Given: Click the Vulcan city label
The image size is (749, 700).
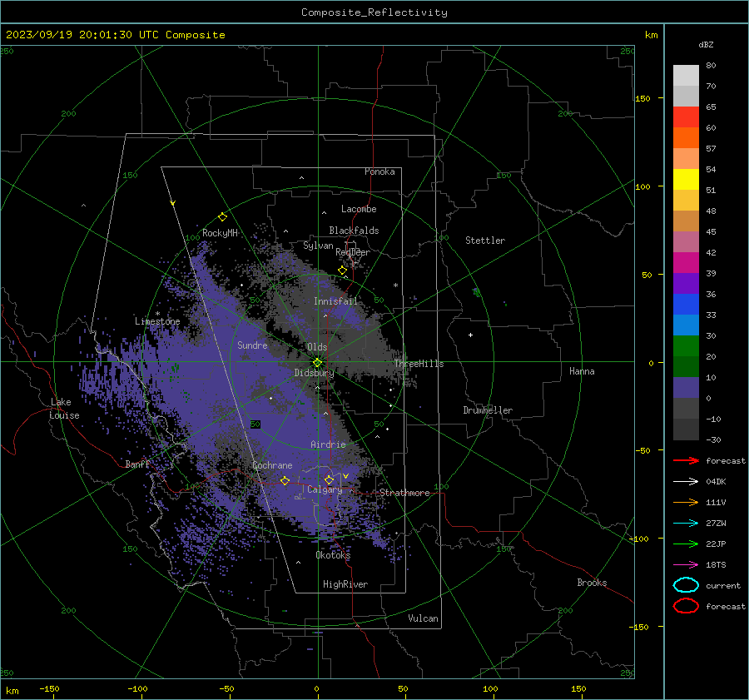Looking at the screenshot, I should tap(423, 618).
